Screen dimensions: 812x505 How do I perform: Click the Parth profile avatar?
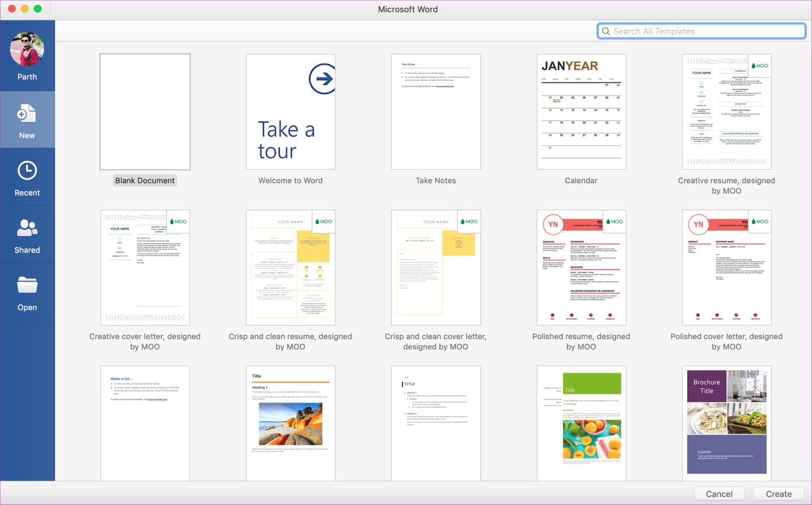pos(27,49)
